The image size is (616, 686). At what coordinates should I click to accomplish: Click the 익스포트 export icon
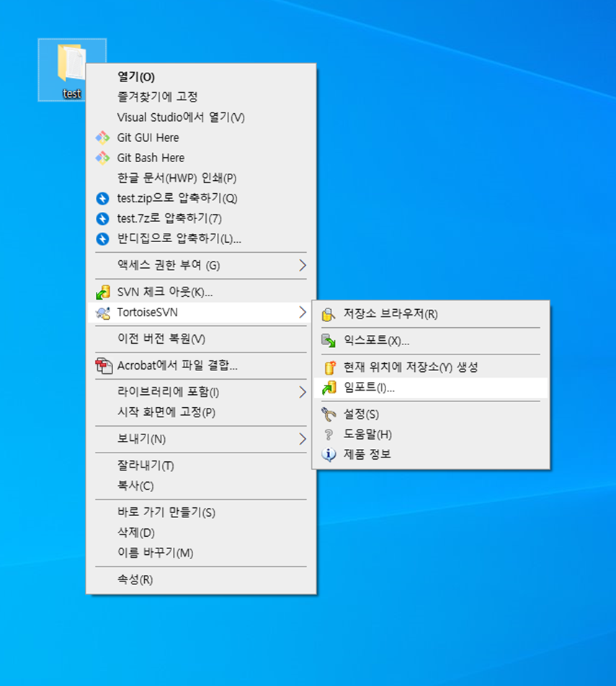[x=329, y=341]
